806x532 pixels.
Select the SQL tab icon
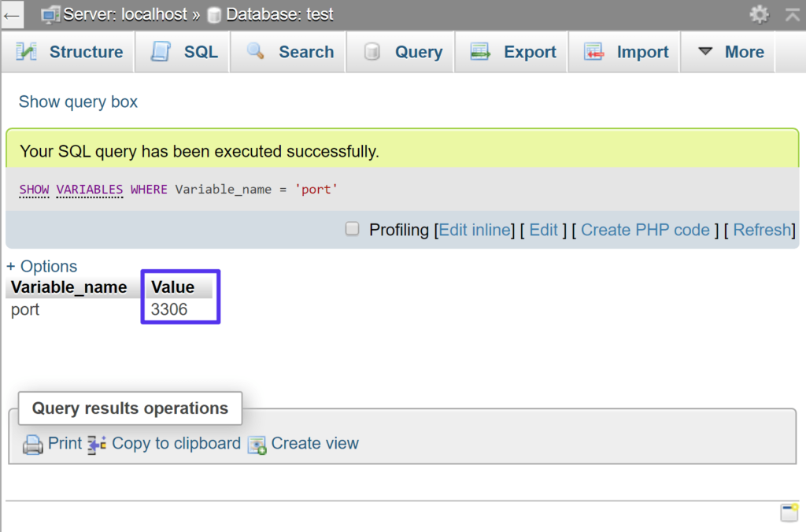[161, 51]
